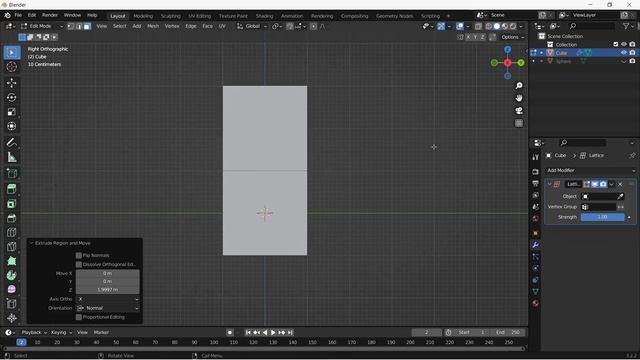
Task: Select Sphere in the outliner
Action: (x=563, y=61)
